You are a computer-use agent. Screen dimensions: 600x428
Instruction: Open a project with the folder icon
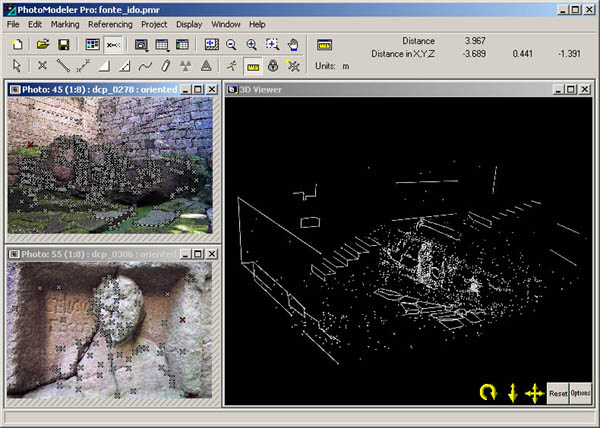(x=43, y=45)
